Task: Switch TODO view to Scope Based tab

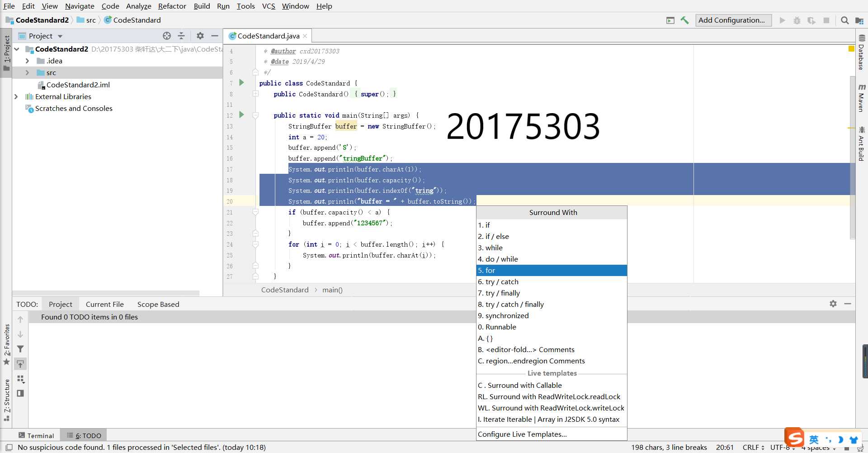Action: pos(158,304)
